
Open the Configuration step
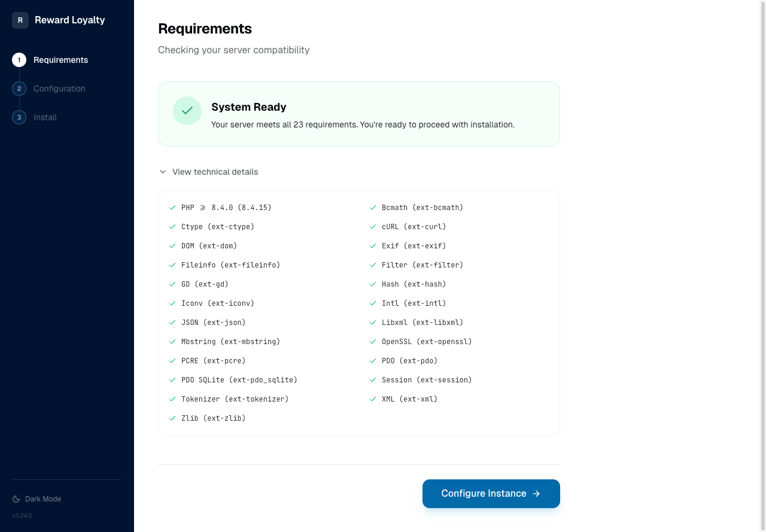click(x=59, y=89)
